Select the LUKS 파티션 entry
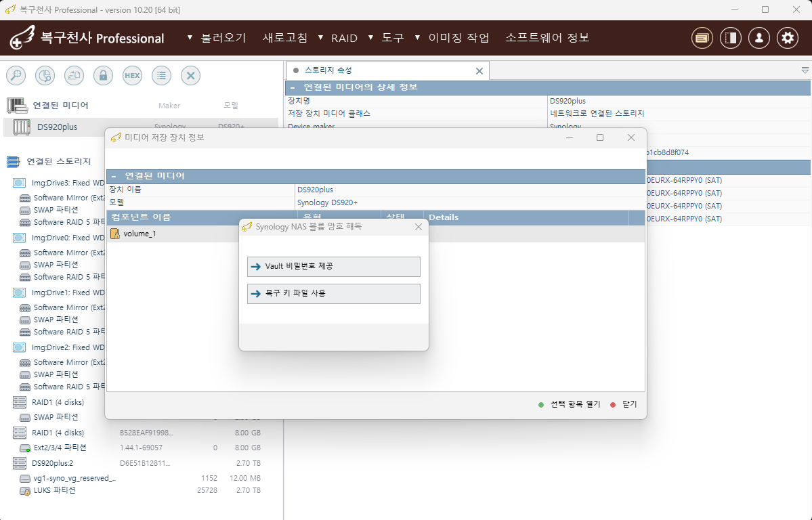This screenshot has width=812, height=520. (x=54, y=490)
